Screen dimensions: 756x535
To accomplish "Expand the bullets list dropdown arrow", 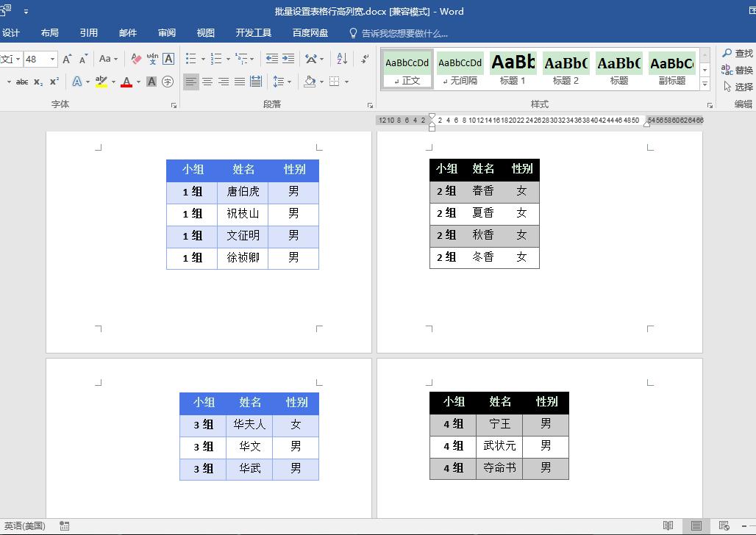I will [x=203, y=57].
